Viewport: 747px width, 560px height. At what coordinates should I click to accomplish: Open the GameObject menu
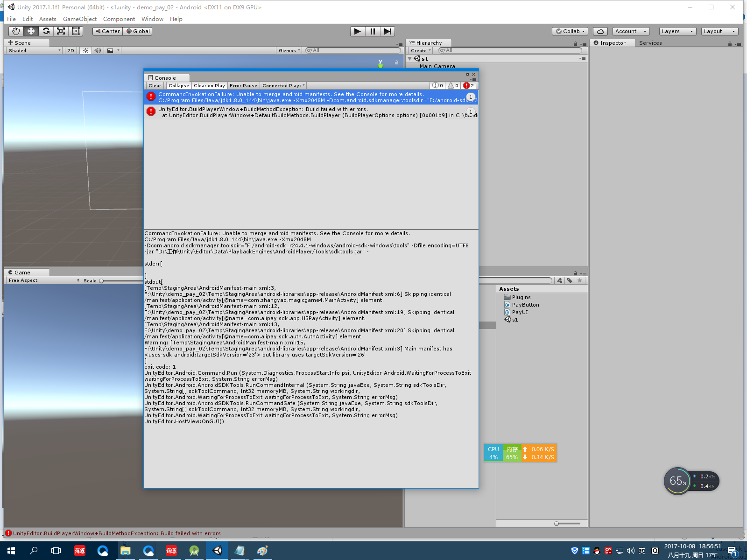(x=80, y=19)
